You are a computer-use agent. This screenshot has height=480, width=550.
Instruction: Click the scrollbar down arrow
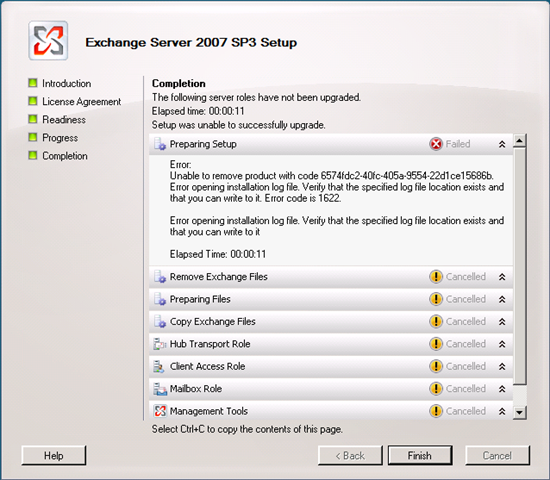click(x=519, y=412)
